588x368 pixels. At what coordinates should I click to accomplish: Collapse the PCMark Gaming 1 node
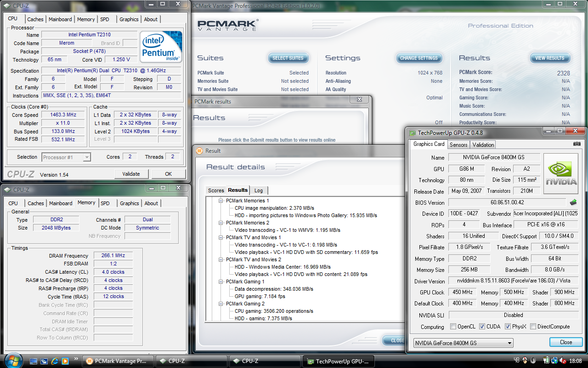[221, 282]
